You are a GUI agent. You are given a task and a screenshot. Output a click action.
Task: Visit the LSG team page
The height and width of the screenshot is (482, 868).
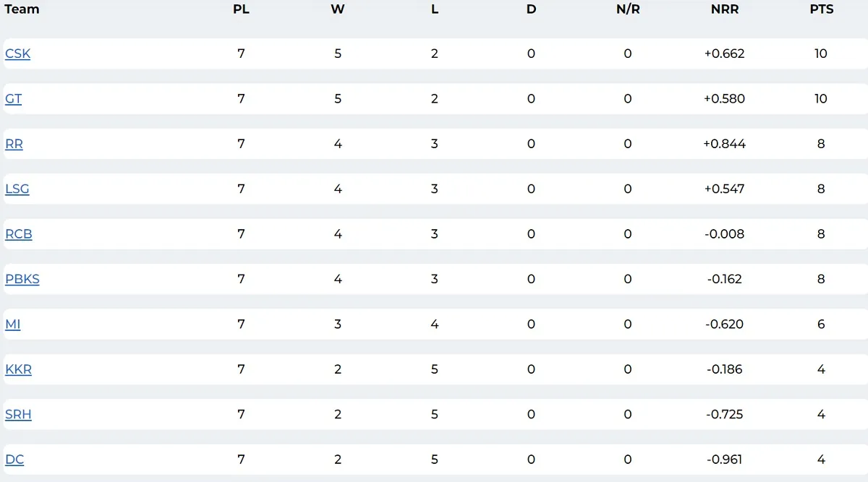(x=17, y=189)
